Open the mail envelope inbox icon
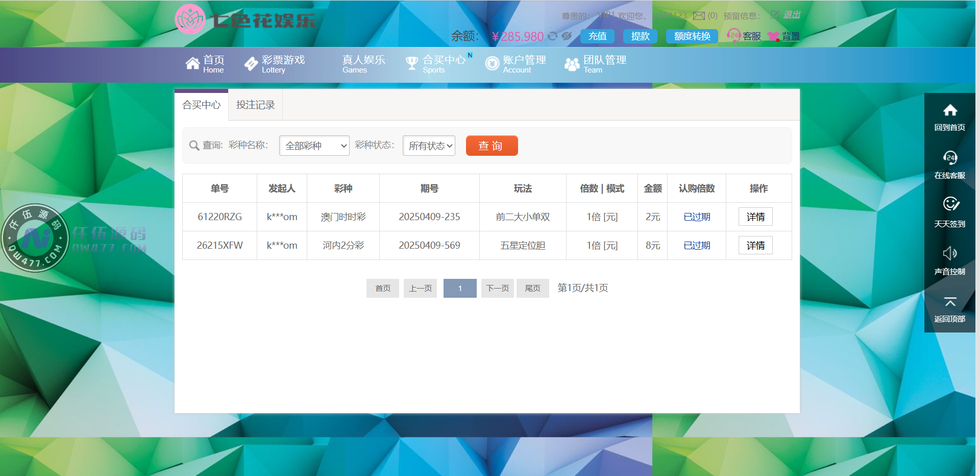980x476 pixels. [x=699, y=16]
